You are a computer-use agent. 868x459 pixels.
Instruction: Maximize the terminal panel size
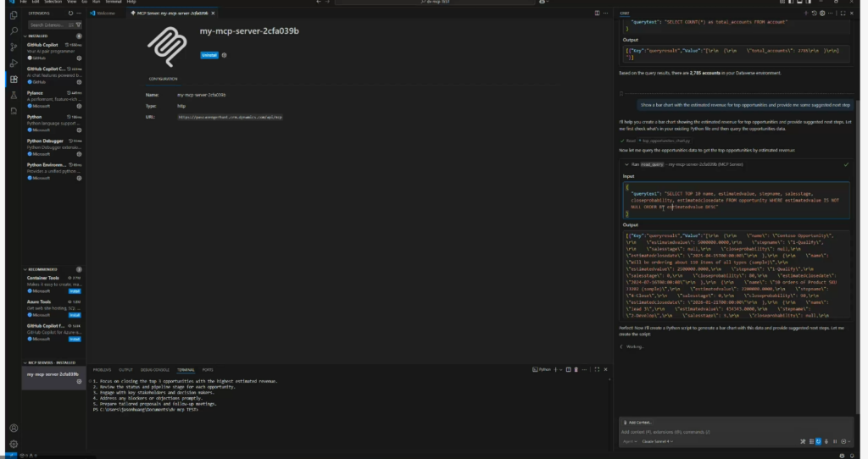pos(597,369)
